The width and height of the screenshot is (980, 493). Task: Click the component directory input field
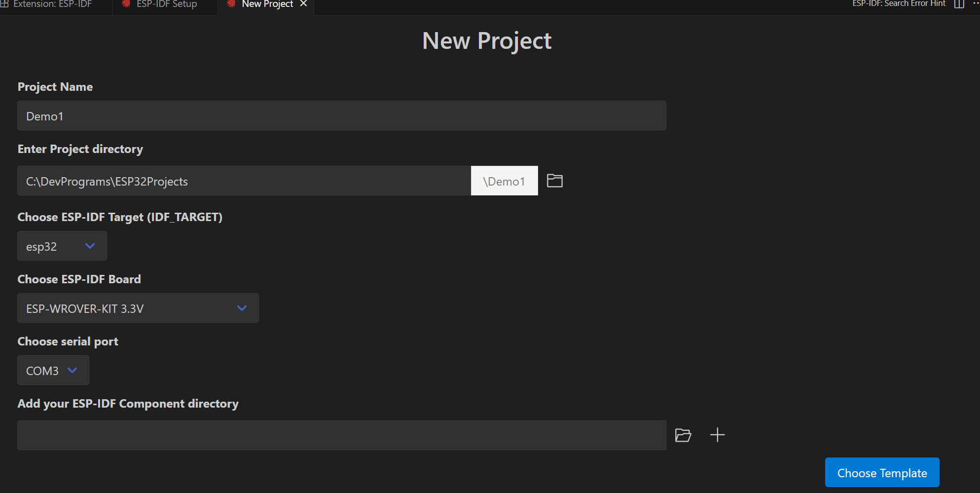coord(341,435)
